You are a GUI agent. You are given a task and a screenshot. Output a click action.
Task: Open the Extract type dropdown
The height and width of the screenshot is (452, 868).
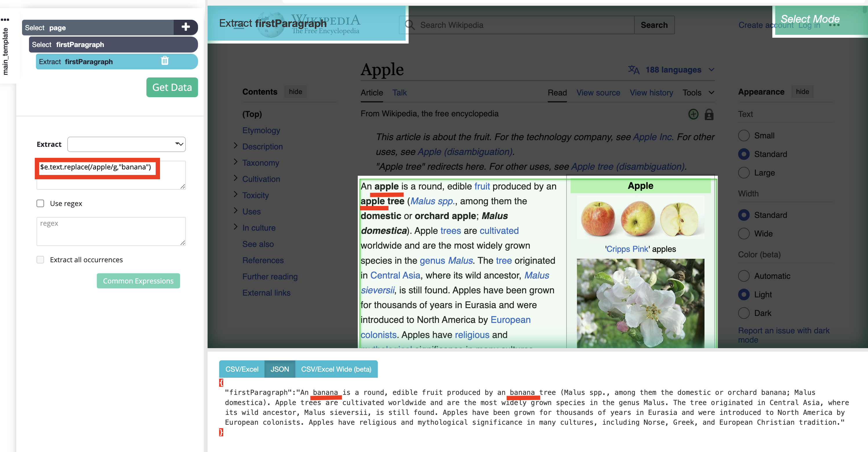pyautogui.click(x=126, y=144)
